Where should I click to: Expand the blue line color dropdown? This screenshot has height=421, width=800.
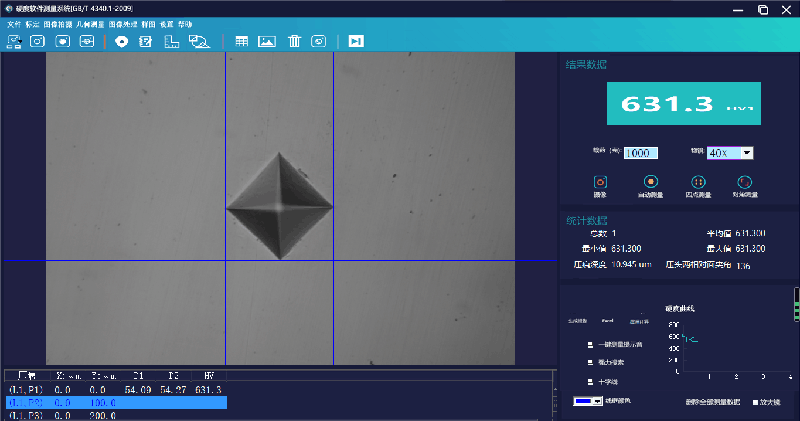(596, 401)
